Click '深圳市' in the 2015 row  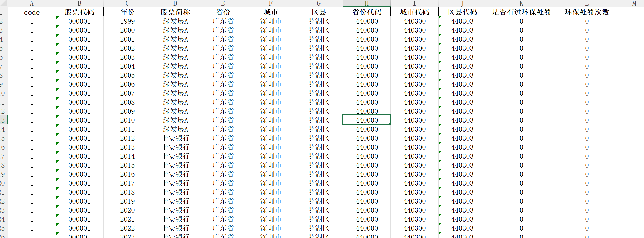click(x=271, y=165)
